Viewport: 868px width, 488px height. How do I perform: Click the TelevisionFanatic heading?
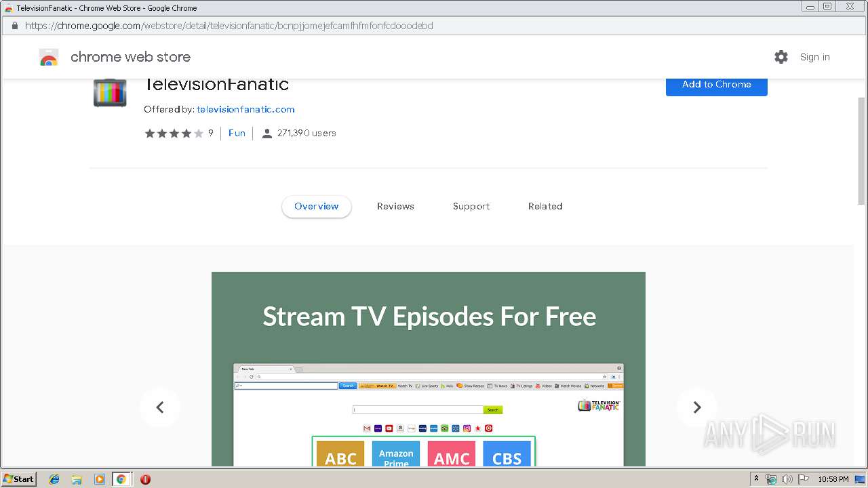click(216, 85)
